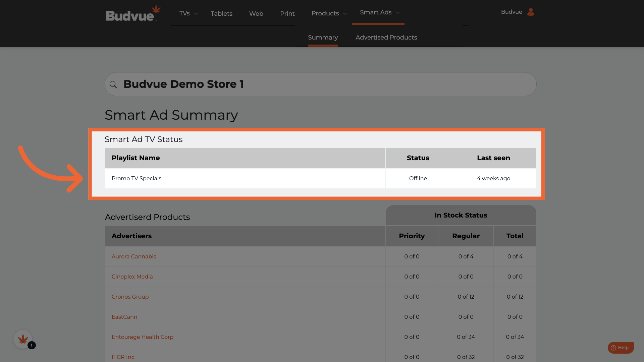Go to the Tablets menu item
Viewport: 644px width, 362px height.
point(221,14)
